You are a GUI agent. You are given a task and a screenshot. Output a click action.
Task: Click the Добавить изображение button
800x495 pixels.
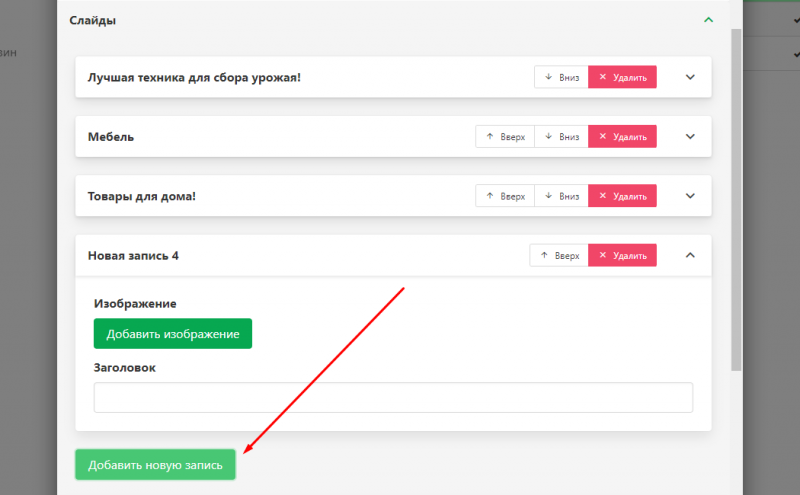click(x=173, y=334)
